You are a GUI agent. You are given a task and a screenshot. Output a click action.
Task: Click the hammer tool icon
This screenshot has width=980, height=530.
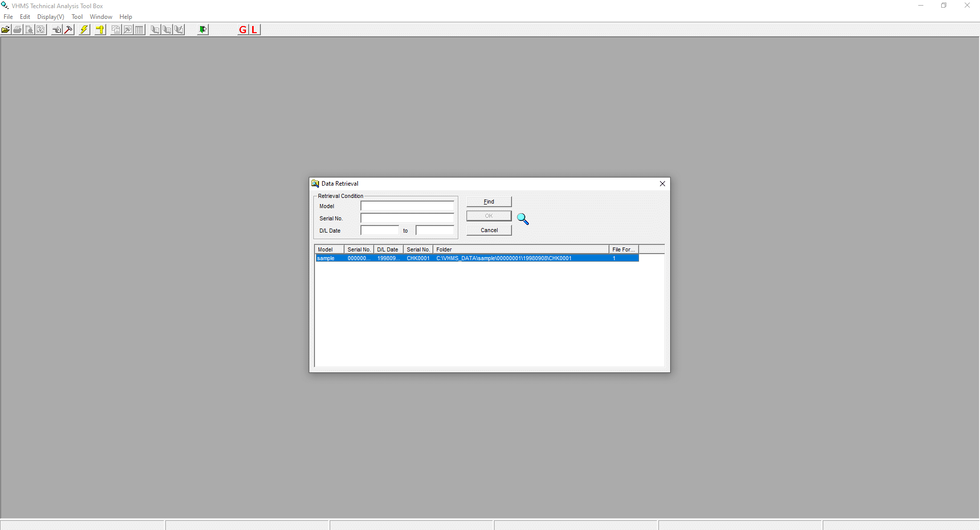(68, 30)
